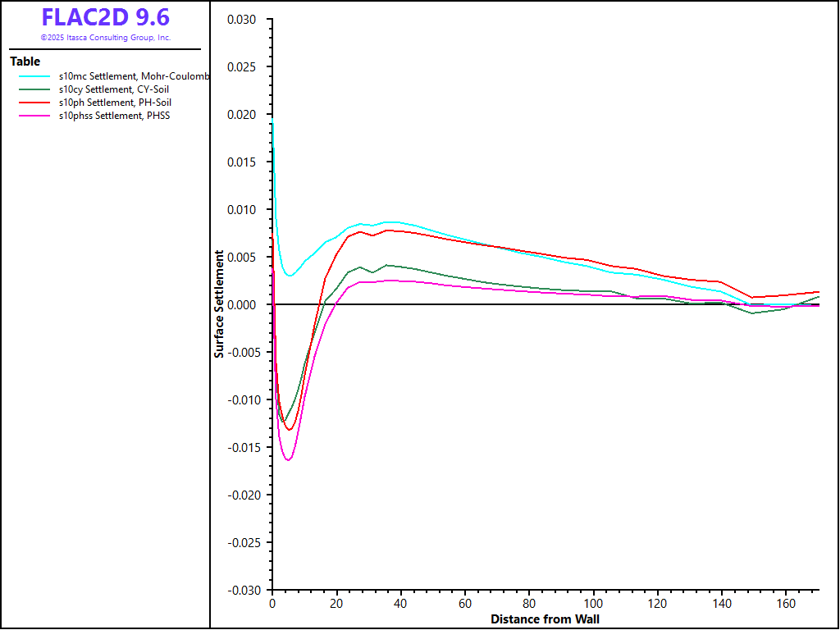
Task: Select the Table legend heading
Action: (x=25, y=62)
